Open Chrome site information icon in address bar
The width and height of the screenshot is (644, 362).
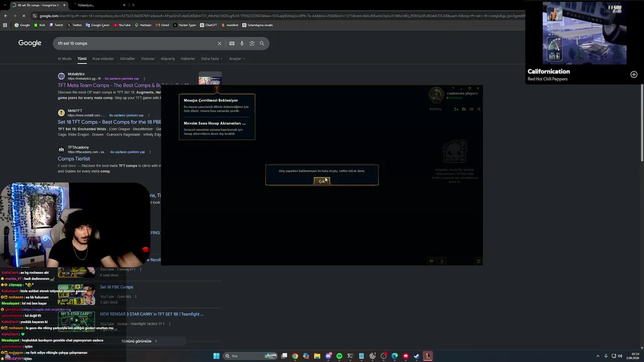(x=35, y=16)
